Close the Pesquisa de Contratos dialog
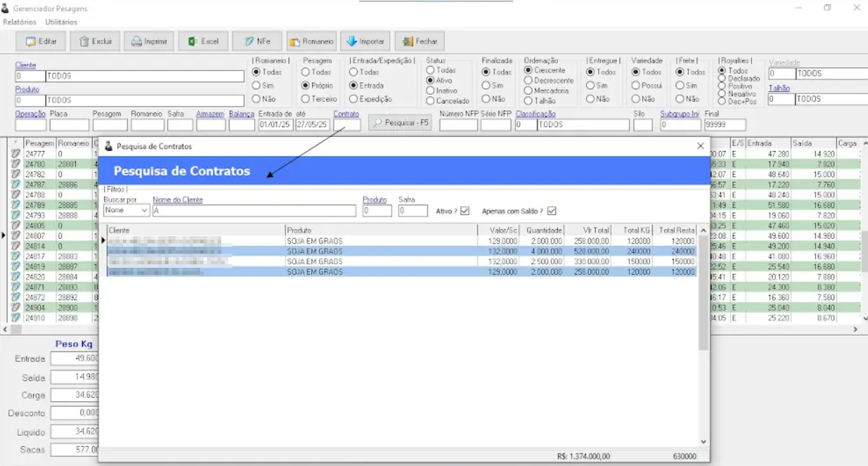 [x=700, y=146]
